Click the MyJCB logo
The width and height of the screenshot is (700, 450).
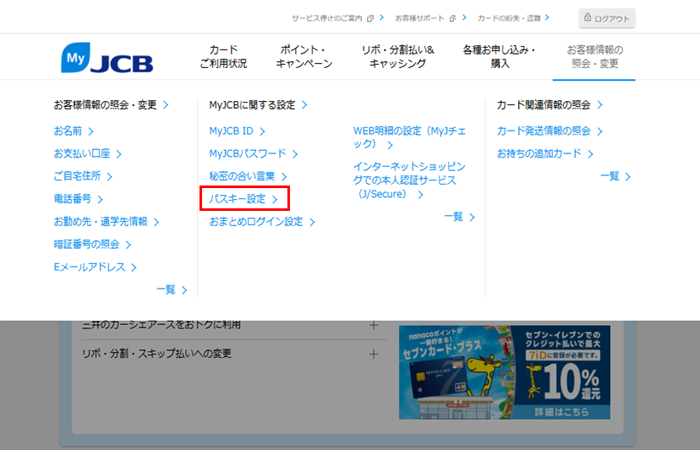(x=107, y=58)
